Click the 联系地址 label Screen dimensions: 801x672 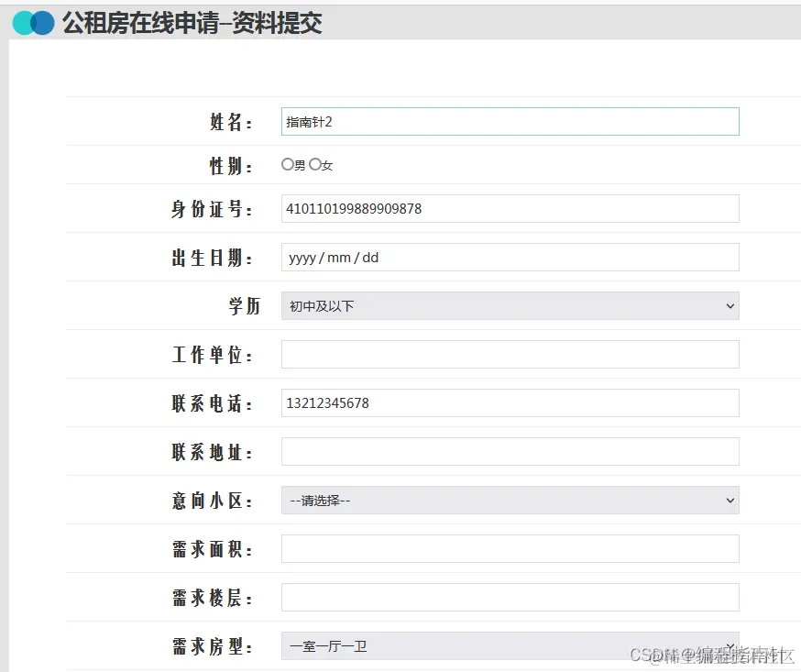212,452
